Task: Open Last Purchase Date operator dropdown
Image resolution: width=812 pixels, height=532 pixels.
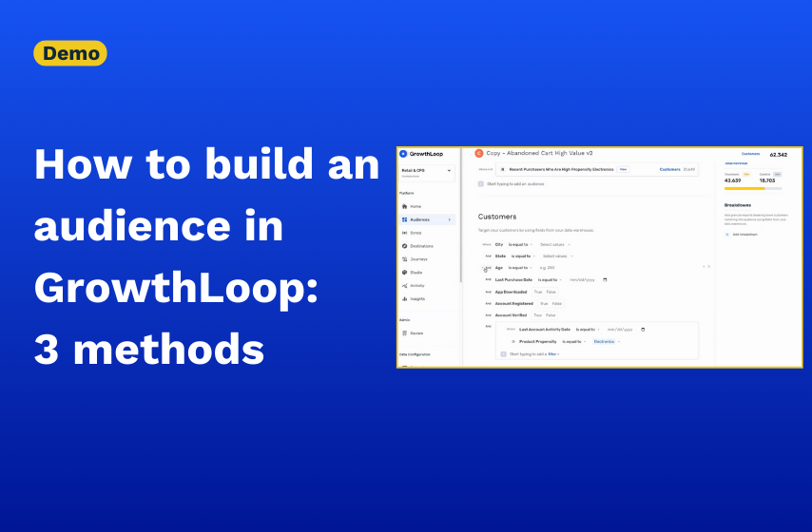Action: [x=550, y=280]
